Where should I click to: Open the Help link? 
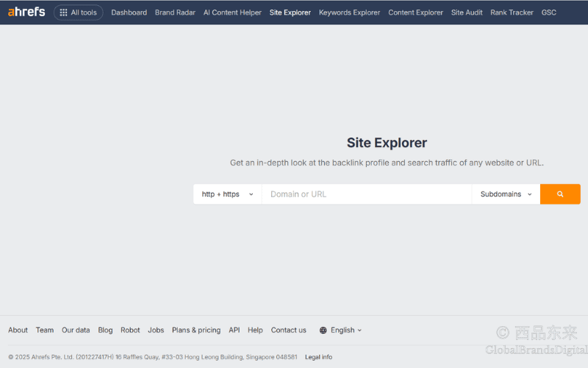coord(255,330)
